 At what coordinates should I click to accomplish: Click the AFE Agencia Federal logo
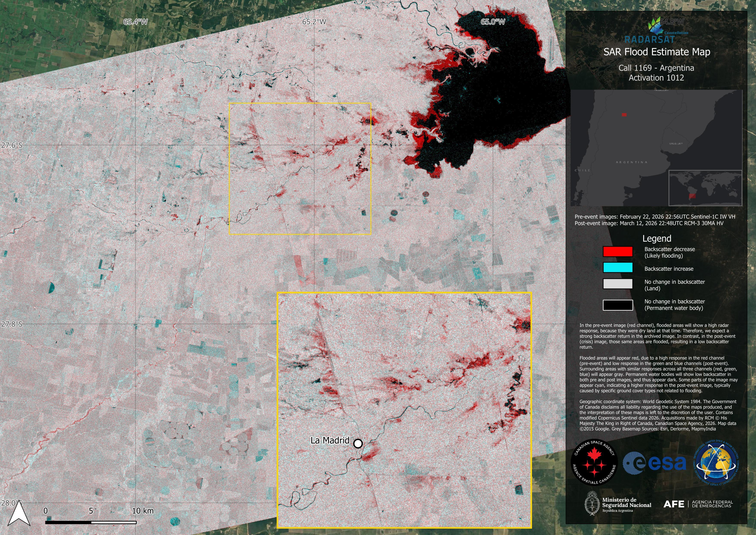tap(698, 504)
